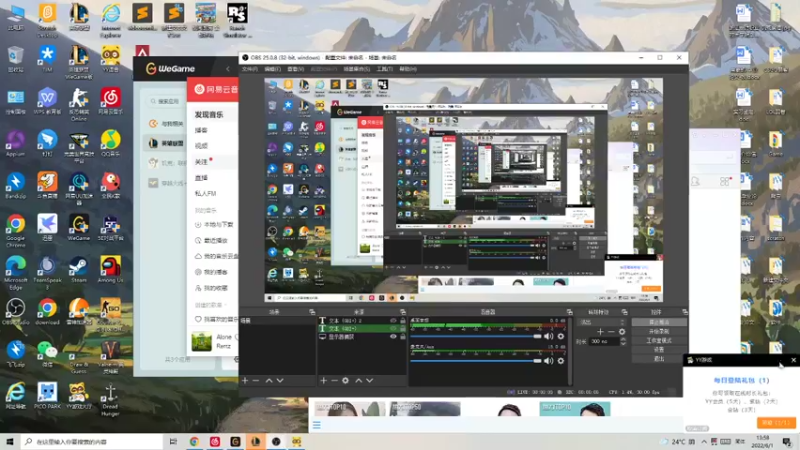The image size is (800, 450).
Task: Open TeamSpeak 3 desktop shortcut
Action: pyautogui.click(x=47, y=273)
